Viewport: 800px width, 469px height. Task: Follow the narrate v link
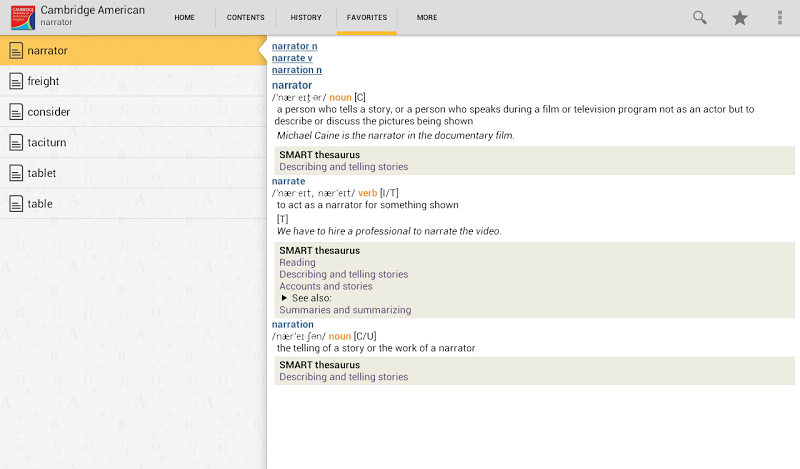tap(292, 58)
